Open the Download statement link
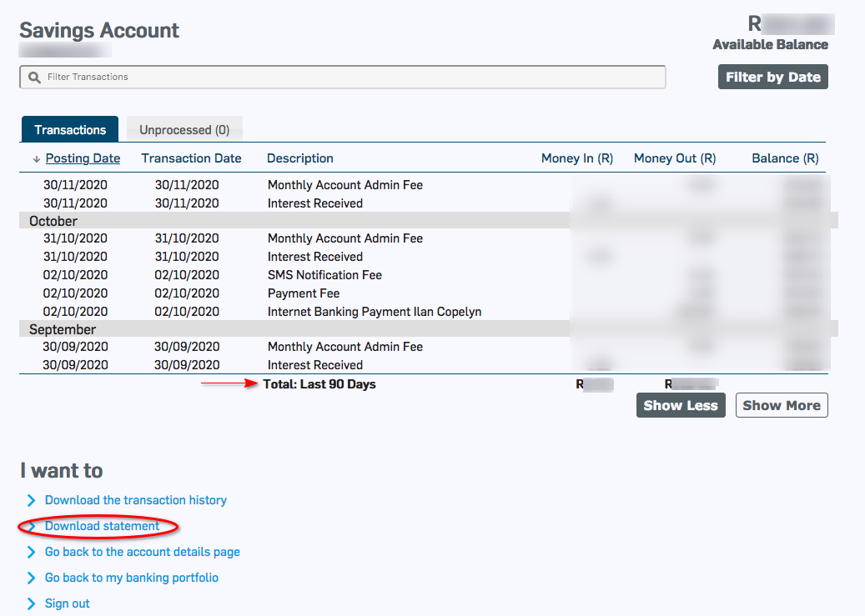This screenshot has height=616, width=865. tap(102, 526)
